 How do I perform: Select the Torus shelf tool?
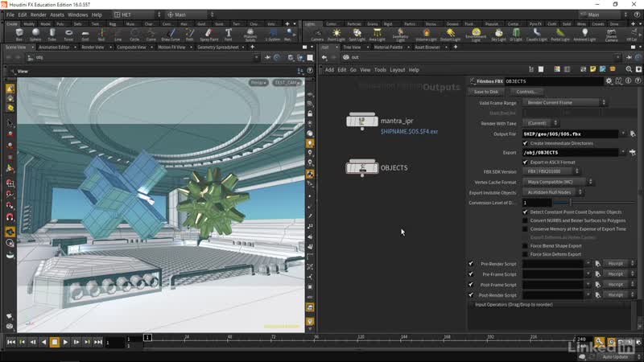(x=68, y=35)
